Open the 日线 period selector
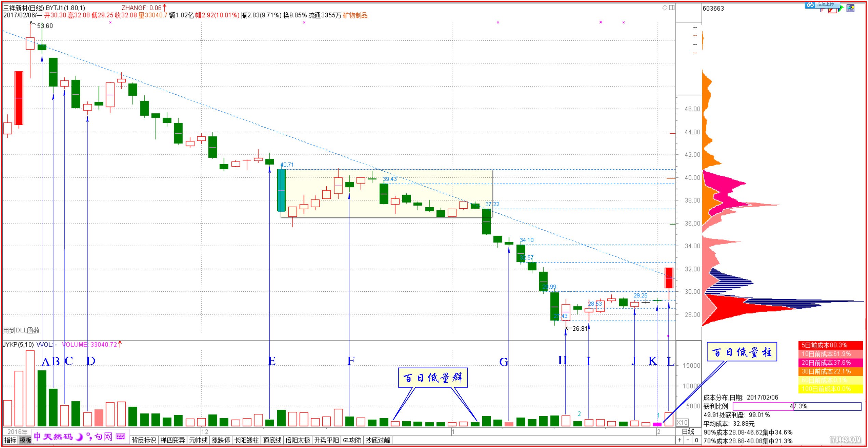Screen dimensions: 868x448 [x=688, y=432]
